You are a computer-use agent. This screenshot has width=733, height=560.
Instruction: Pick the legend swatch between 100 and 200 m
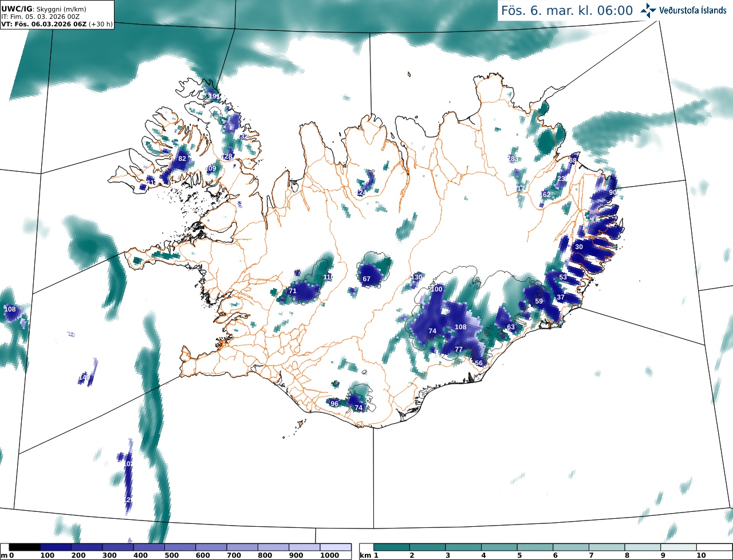pyautogui.click(x=56, y=547)
